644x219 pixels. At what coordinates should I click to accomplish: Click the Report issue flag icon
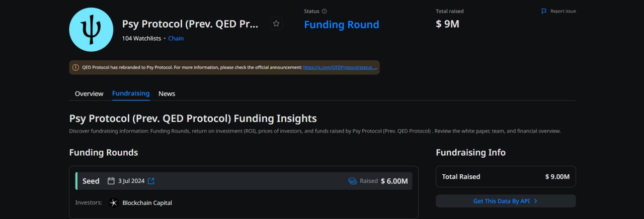[x=544, y=11]
